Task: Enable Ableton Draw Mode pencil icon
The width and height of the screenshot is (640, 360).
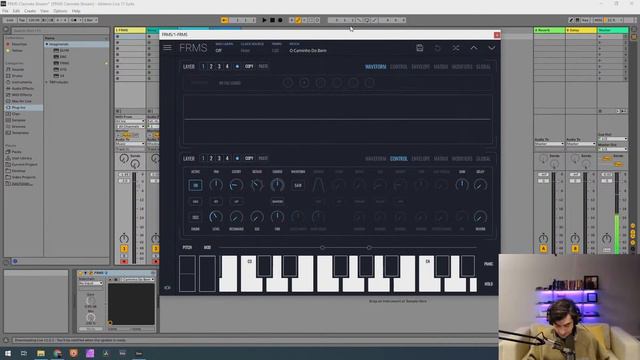Action: coord(571,20)
